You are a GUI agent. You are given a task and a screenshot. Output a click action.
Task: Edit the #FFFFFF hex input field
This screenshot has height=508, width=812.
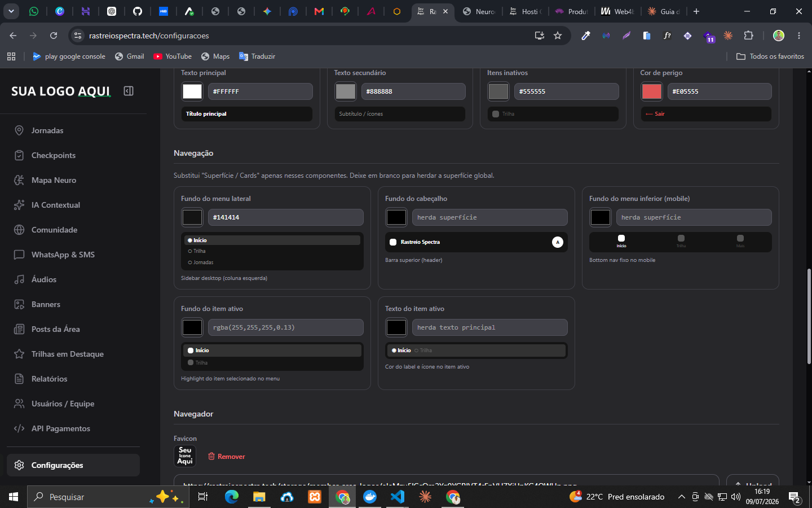tap(261, 91)
